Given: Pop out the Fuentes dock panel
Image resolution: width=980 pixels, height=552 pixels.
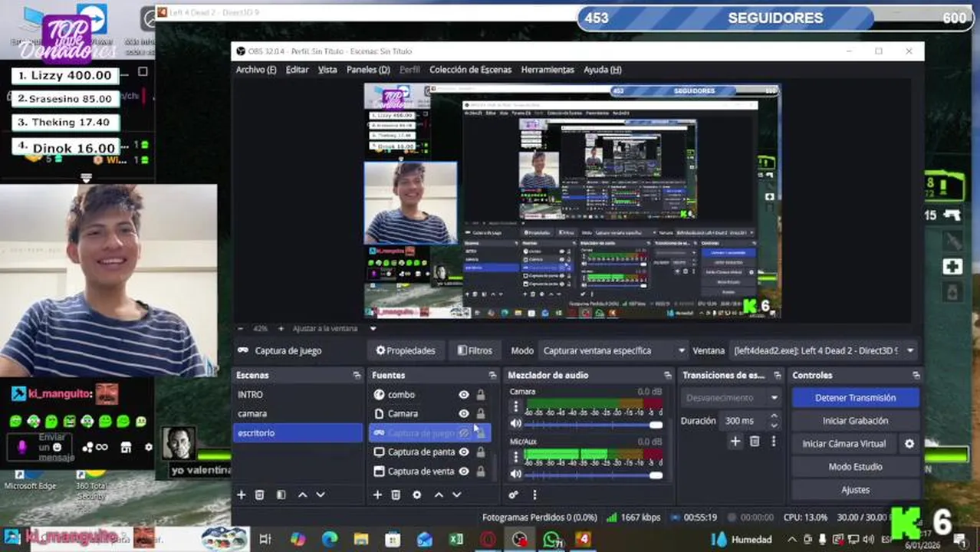Looking at the screenshot, I should coord(492,376).
